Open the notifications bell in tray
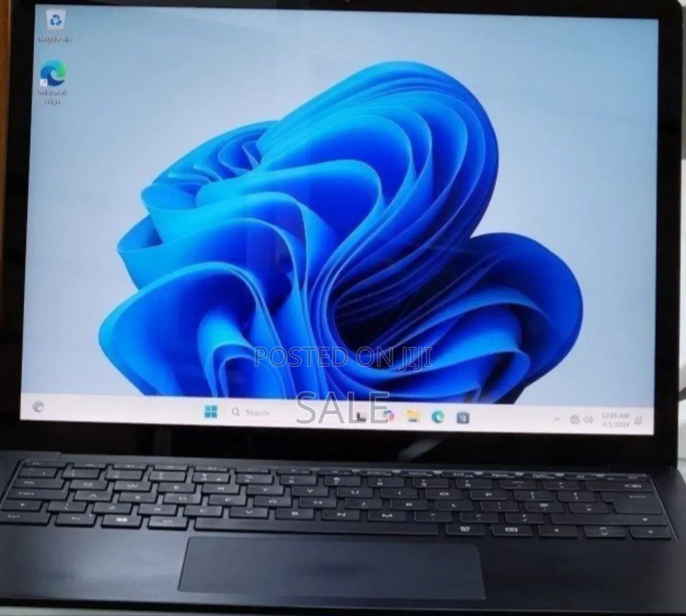Screen dimensions: 686x616 (638, 421)
